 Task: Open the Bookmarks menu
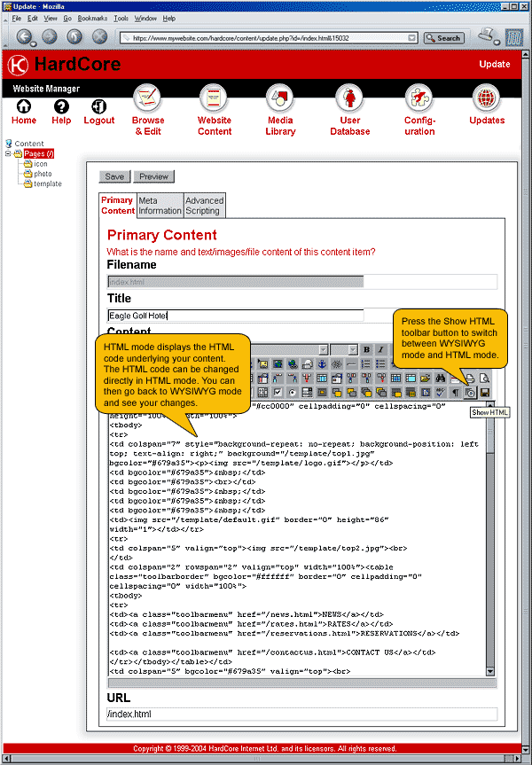pos(92,19)
